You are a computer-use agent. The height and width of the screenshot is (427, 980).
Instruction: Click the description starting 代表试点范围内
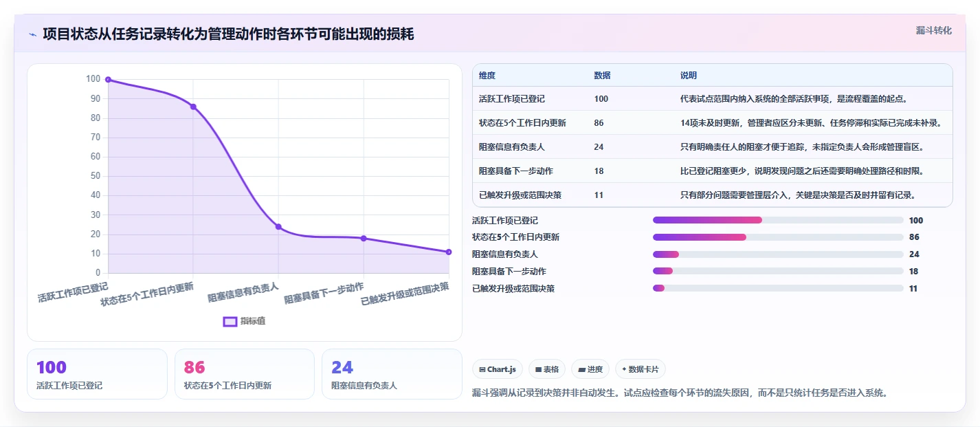click(794, 99)
